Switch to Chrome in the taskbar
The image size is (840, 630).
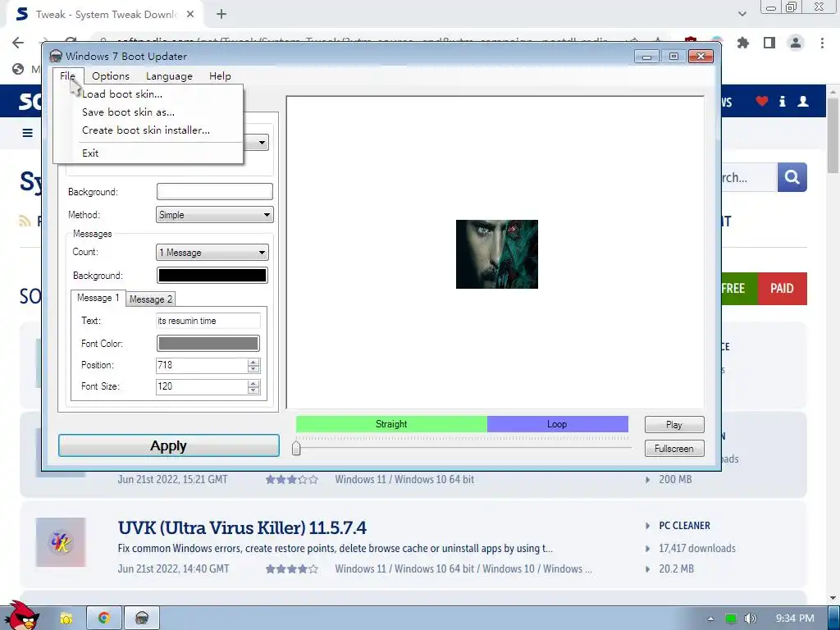coord(104,619)
